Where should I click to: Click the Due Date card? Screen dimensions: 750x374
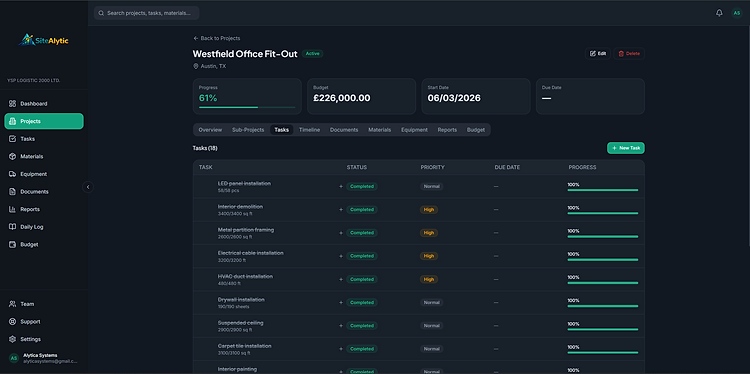590,96
